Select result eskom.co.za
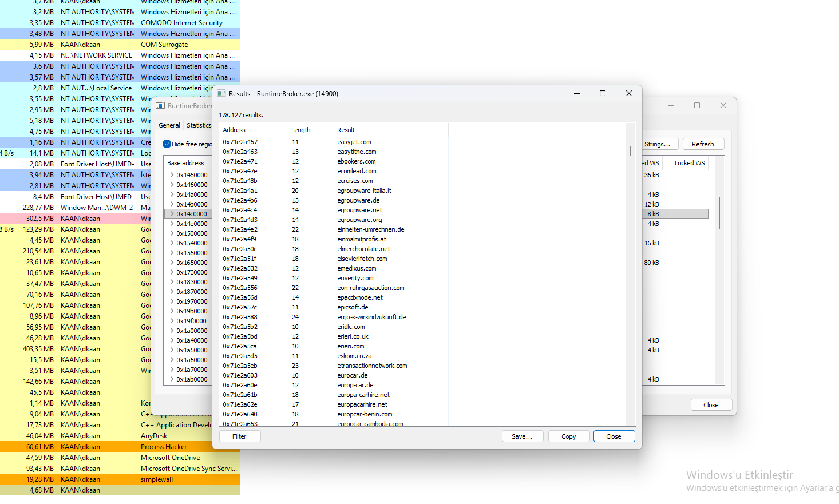The width and height of the screenshot is (839, 504). 354,356
